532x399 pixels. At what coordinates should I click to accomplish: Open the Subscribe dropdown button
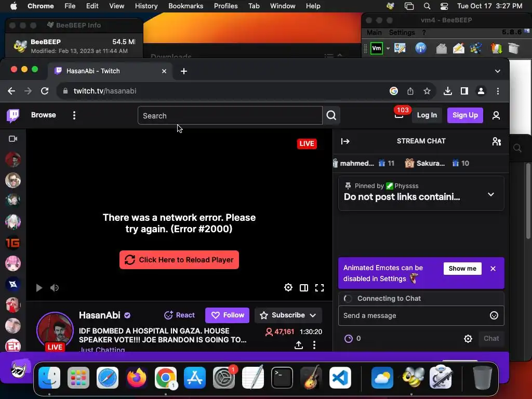pyautogui.click(x=288, y=315)
